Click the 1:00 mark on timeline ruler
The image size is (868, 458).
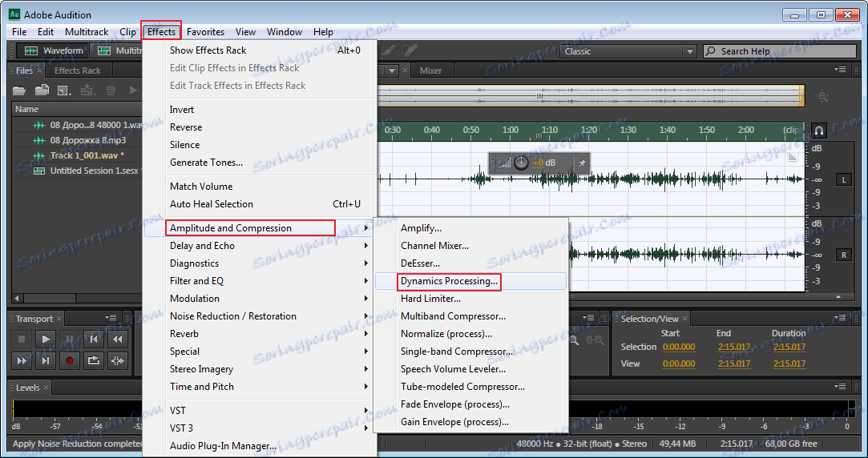[x=511, y=130]
